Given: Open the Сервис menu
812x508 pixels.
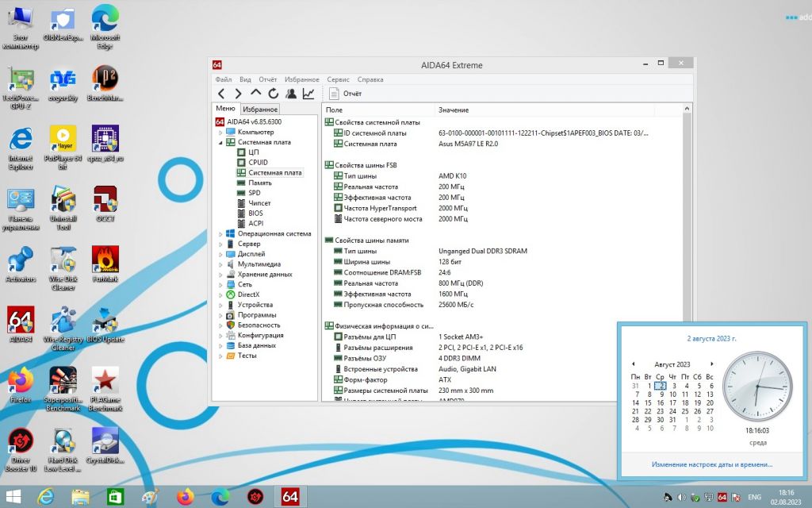Looking at the screenshot, I should click(338, 79).
